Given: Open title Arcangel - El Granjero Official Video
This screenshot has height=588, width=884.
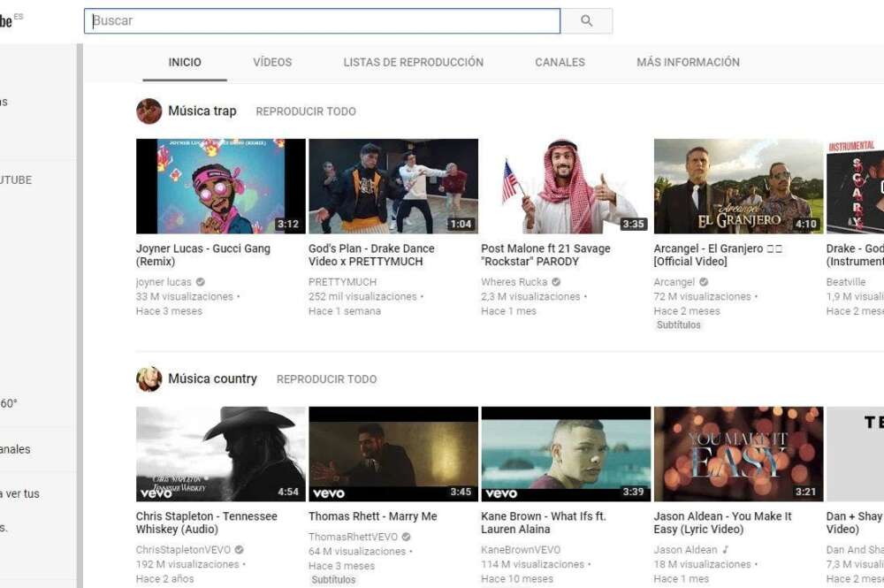Looking at the screenshot, I should (718, 255).
